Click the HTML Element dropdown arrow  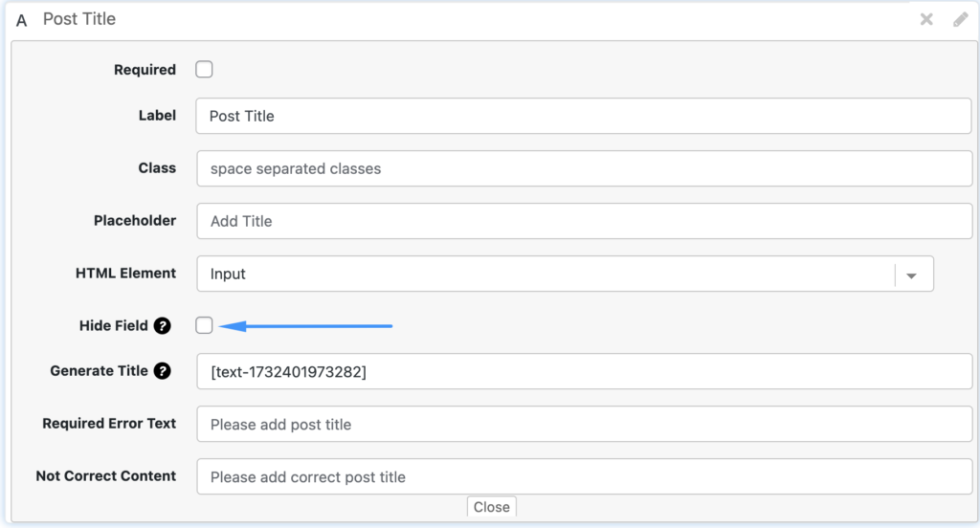click(912, 275)
